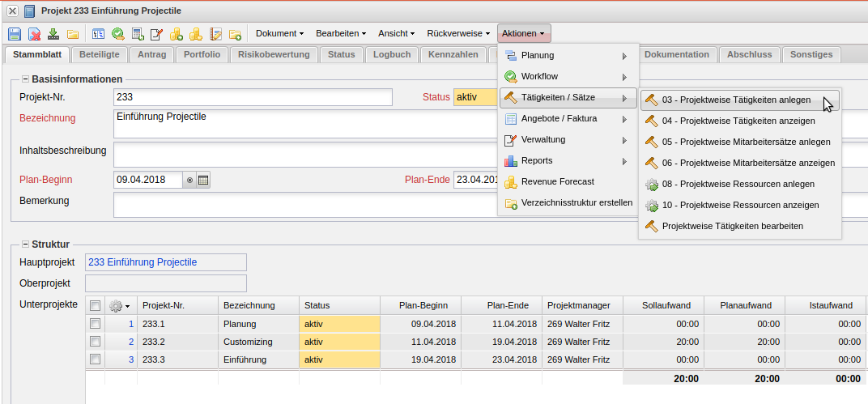Collapse the Basisinformationen section
The width and height of the screenshot is (868, 404).
coord(25,79)
